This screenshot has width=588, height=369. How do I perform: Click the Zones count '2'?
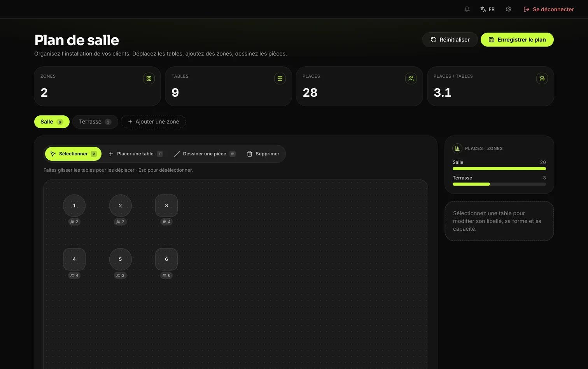pos(44,92)
